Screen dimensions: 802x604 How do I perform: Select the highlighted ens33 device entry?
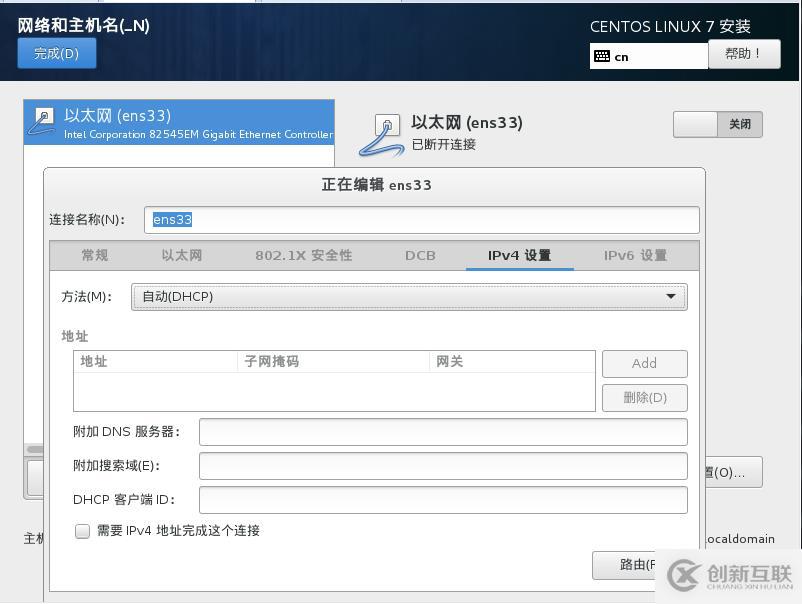click(x=178, y=121)
